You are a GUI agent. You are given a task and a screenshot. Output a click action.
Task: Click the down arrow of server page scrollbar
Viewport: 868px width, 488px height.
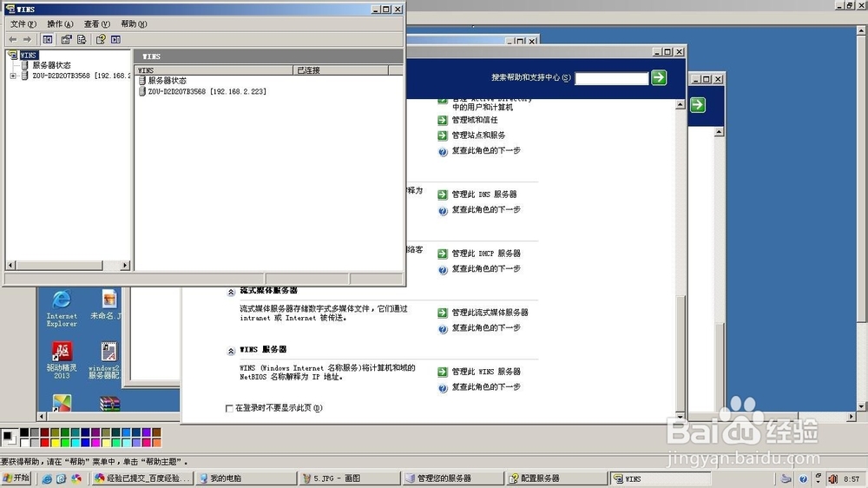point(681,416)
